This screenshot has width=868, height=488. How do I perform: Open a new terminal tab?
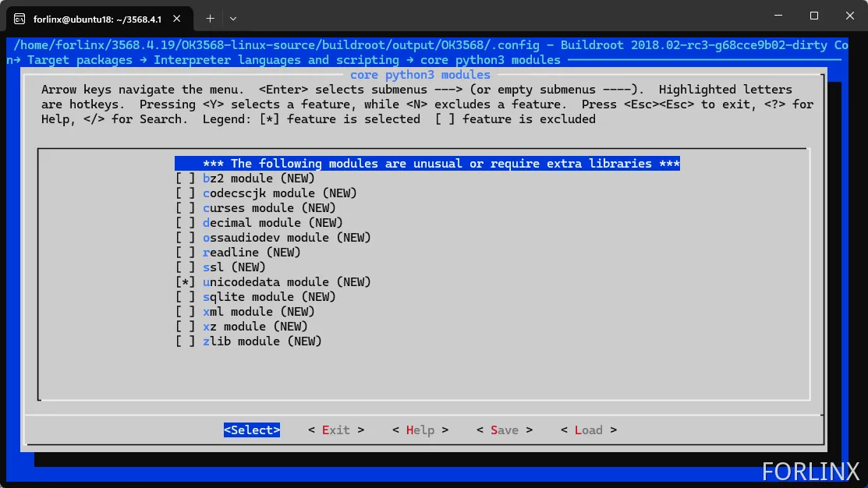[210, 18]
